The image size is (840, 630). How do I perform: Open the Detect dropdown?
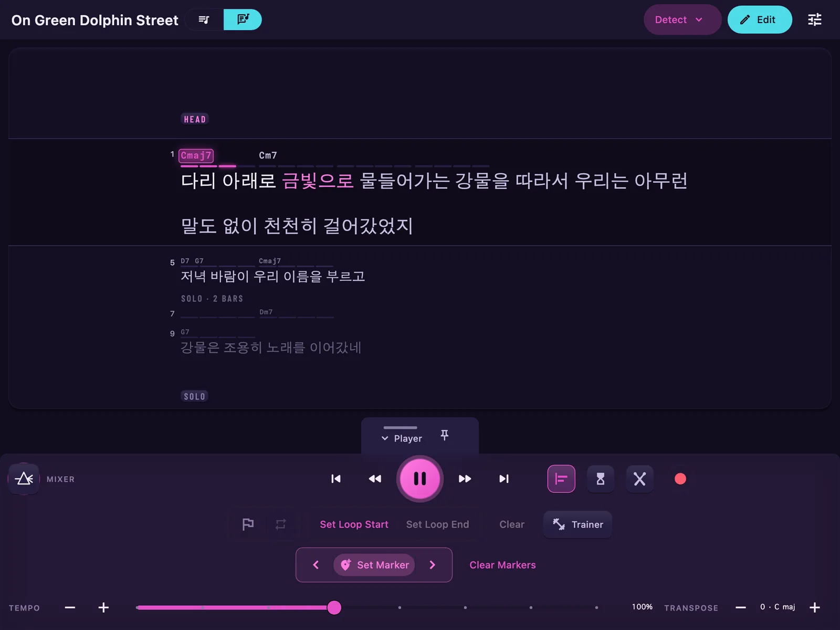pyautogui.click(x=682, y=19)
